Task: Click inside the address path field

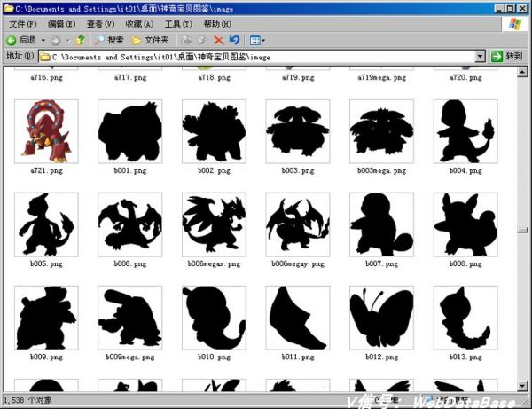Action: pos(256,57)
